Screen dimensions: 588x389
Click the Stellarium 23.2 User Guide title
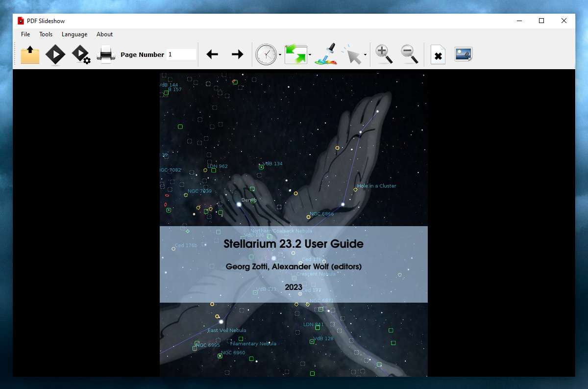click(x=294, y=244)
